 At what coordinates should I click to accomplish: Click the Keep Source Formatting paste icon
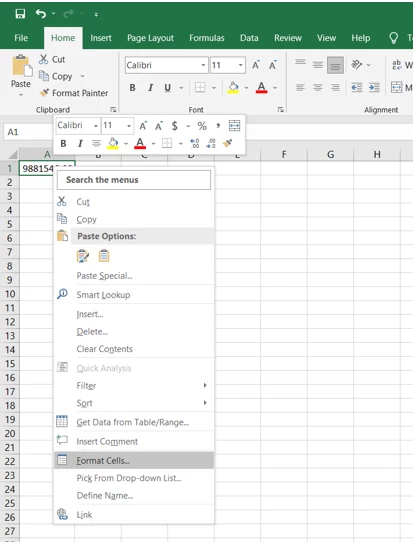point(83,256)
